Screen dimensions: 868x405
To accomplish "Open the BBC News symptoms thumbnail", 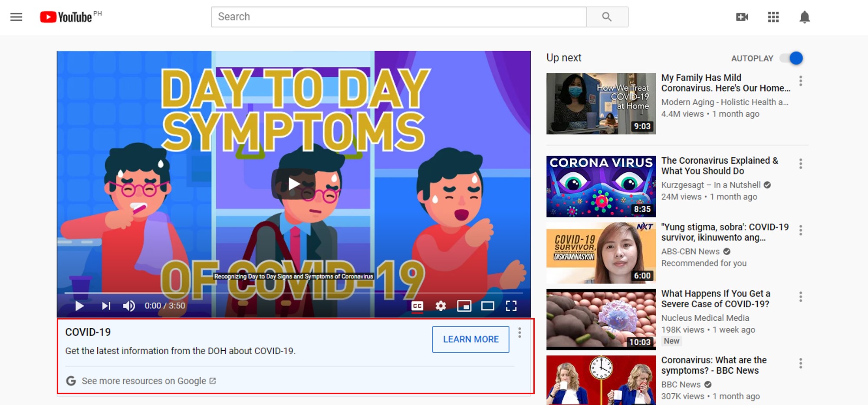I will (601, 380).
